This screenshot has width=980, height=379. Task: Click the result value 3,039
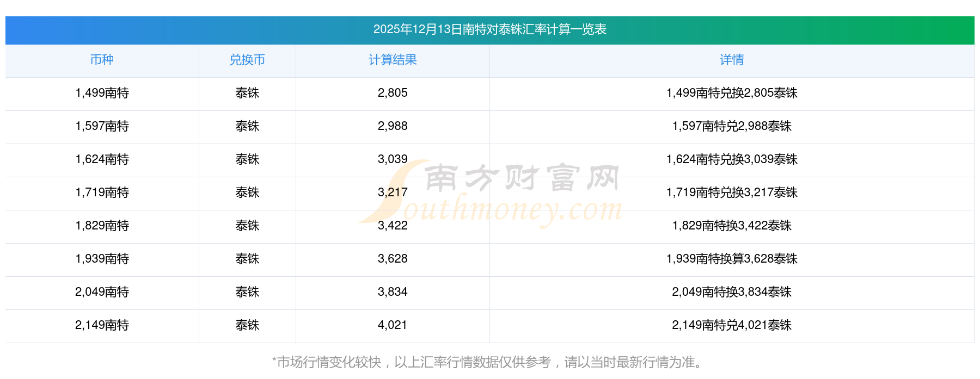[393, 159]
